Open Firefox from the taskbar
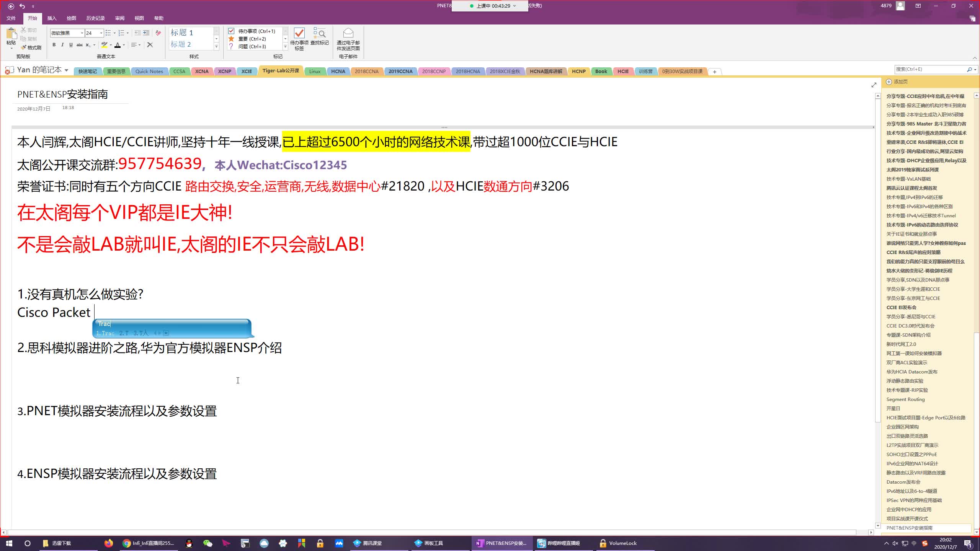 [109, 543]
